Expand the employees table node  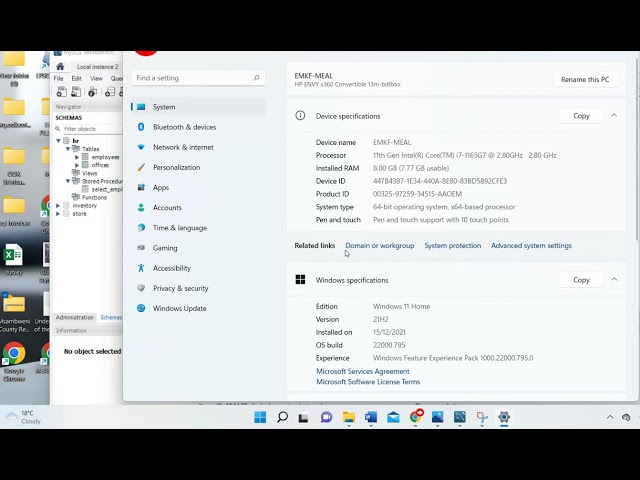[x=77, y=157]
